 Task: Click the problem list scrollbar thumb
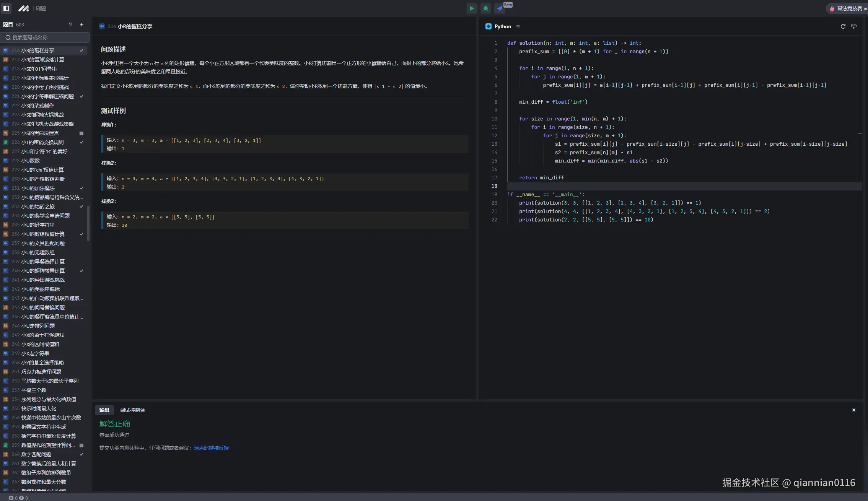(88, 224)
